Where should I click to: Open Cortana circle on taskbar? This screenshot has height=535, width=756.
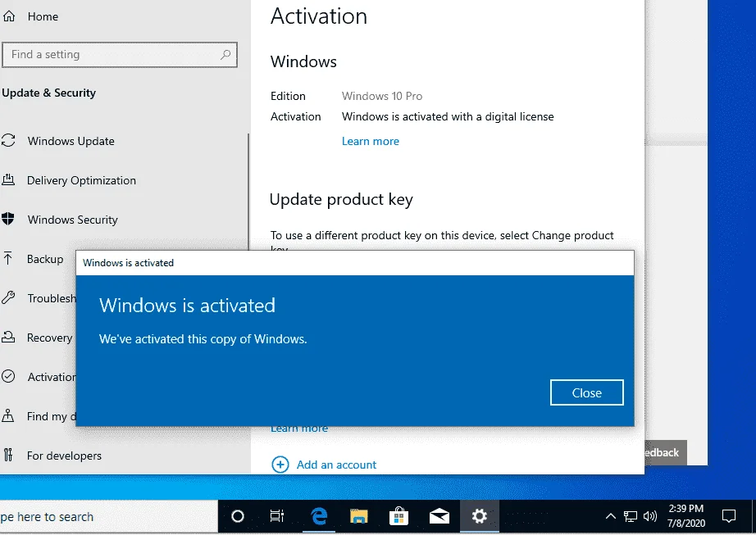(238, 516)
